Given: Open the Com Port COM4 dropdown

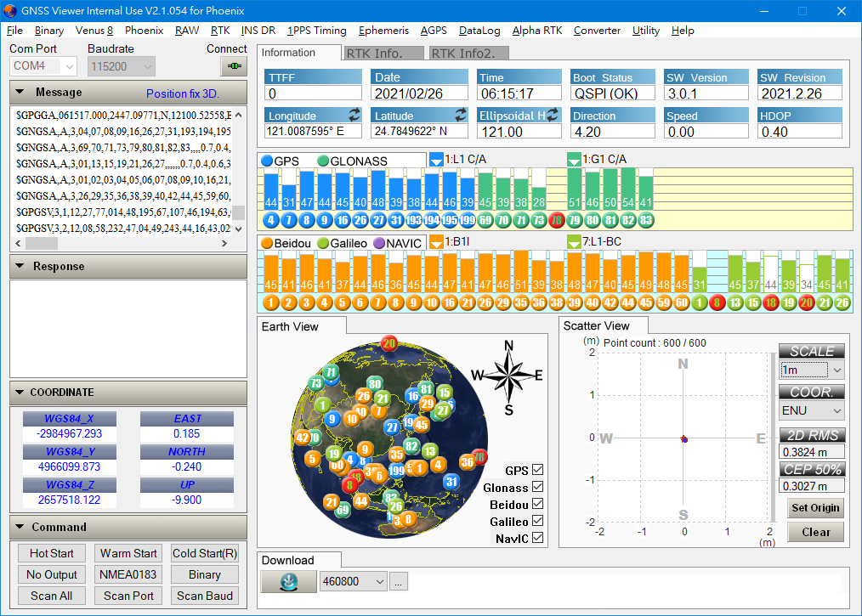Looking at the screenshot, I should click(x=43, y=66).
